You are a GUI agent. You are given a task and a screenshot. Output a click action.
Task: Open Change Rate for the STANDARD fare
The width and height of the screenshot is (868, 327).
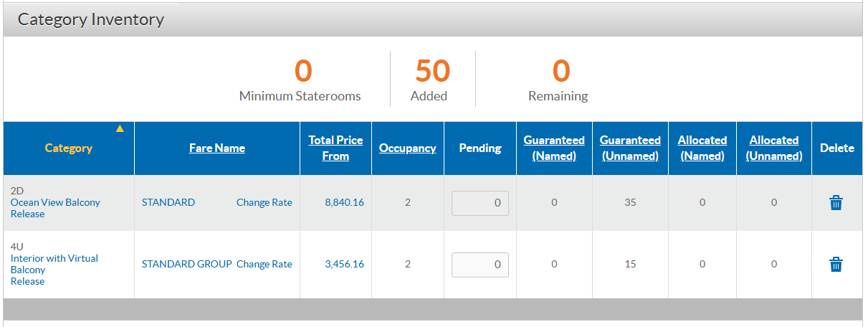pyautogui.click(x=264, y=203)
